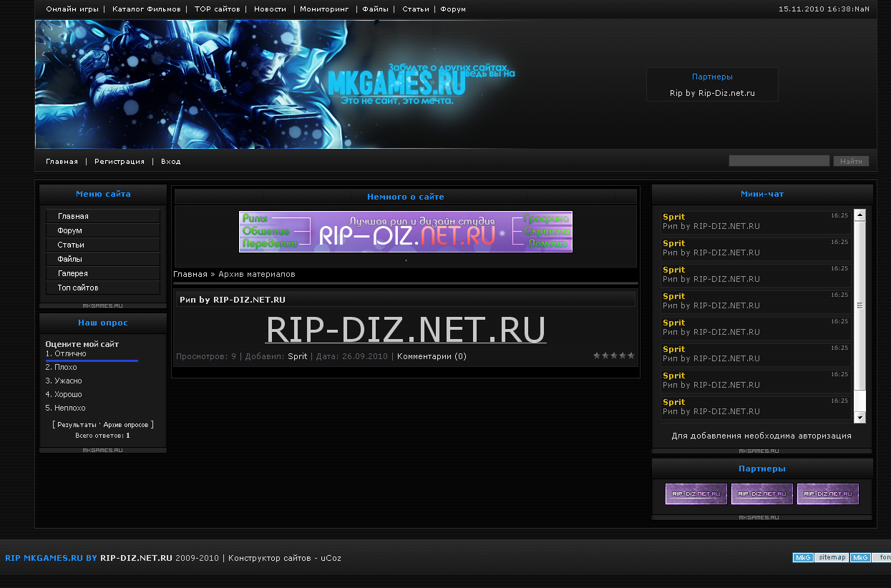Screen dimensions: 891x588
Task: Go to Каталог Фильмов in the top bar
Action: pyautogui.click(x=147, y=9)
